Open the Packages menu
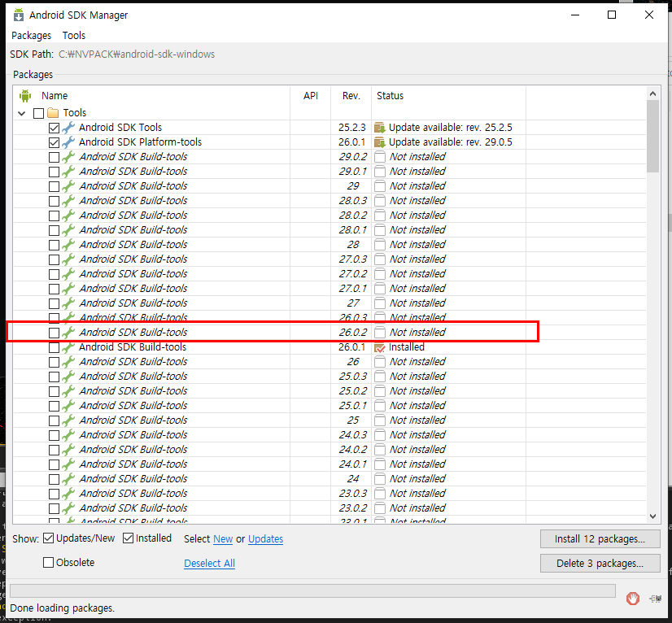Screen dimensions: 672x623 pos(31,36)
